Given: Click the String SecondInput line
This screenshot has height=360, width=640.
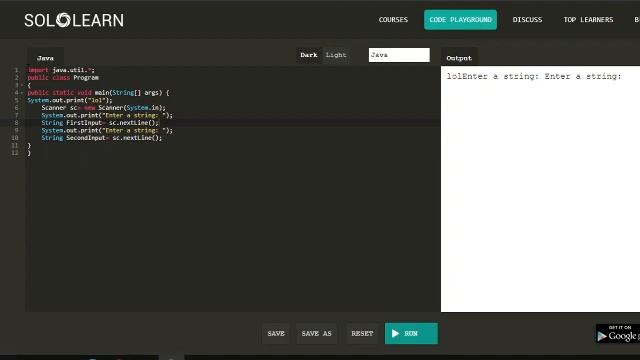Looking at the screenshot, I should (102, 138).
